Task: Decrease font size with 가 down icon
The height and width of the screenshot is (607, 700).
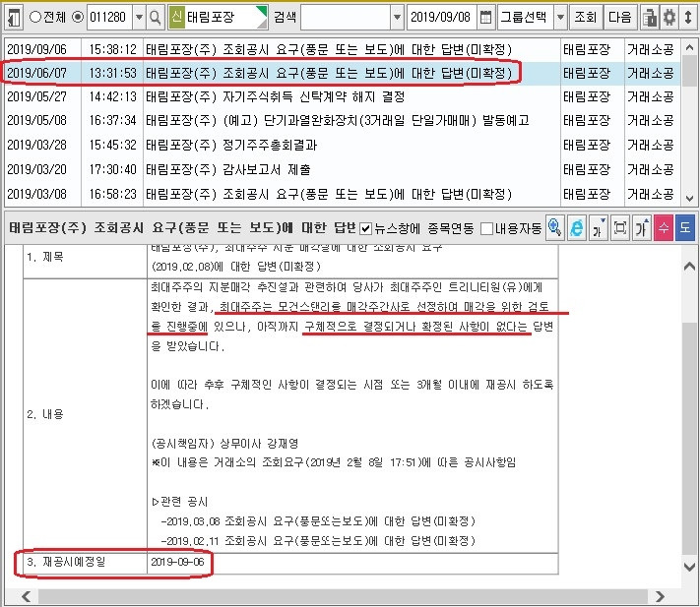Action: [599, 228]
